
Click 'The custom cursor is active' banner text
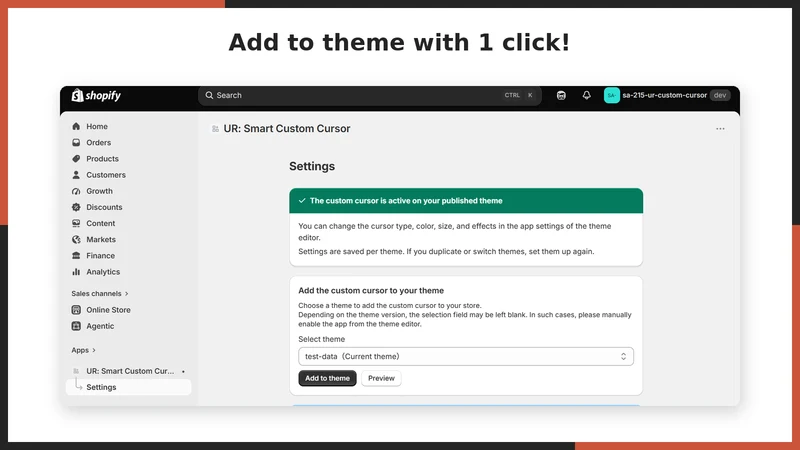[406, 201]
